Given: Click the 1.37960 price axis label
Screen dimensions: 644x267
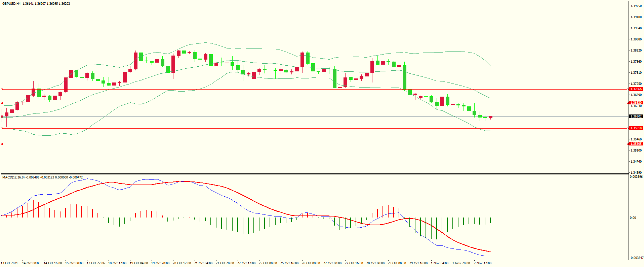Looking at the screenshot, I should click(x=636, y=62).
